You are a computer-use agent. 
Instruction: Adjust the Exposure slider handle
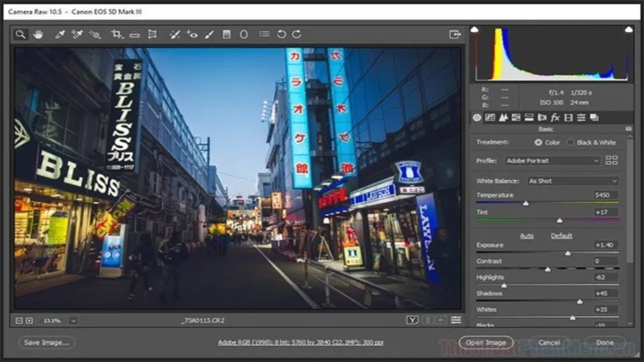coord(568,253)
